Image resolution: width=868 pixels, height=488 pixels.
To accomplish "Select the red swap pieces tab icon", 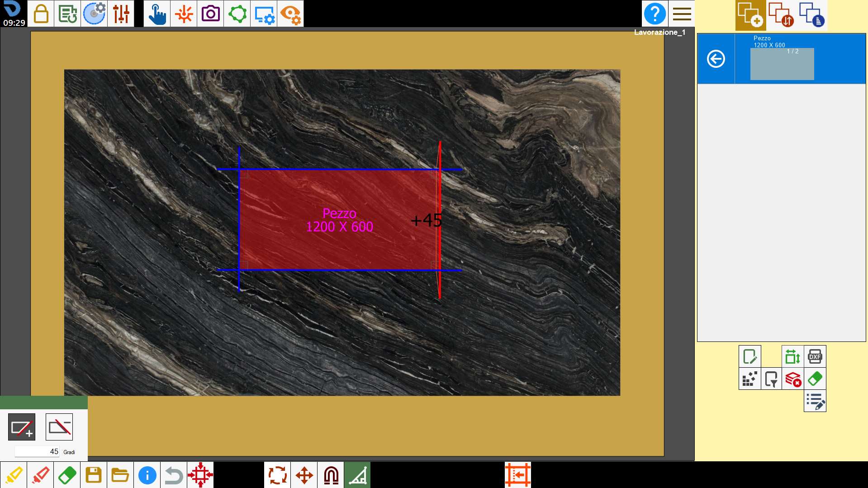I will tap(781, 15).
